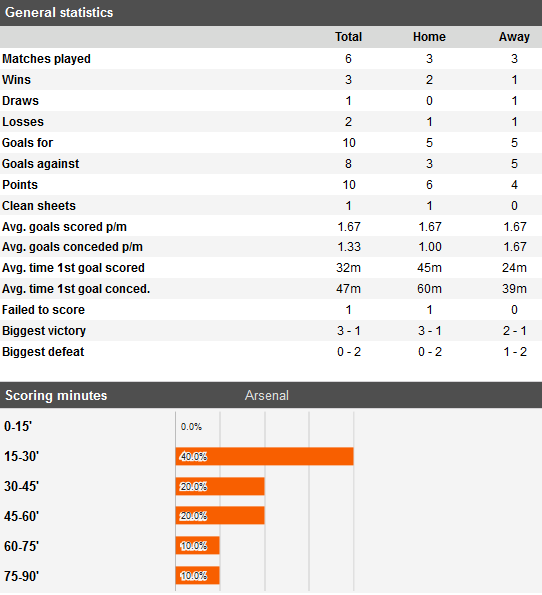Click the Scoring minutes header

(56, 395)
